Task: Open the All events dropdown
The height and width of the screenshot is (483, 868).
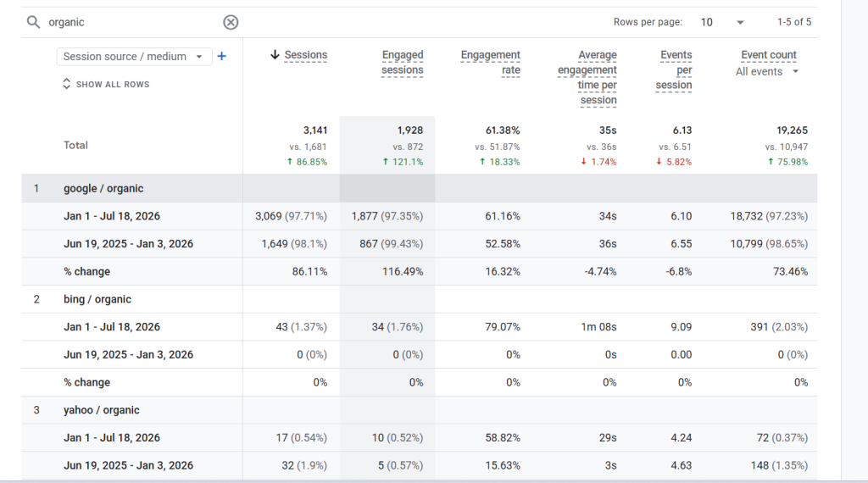Action: tap(767, 71)
